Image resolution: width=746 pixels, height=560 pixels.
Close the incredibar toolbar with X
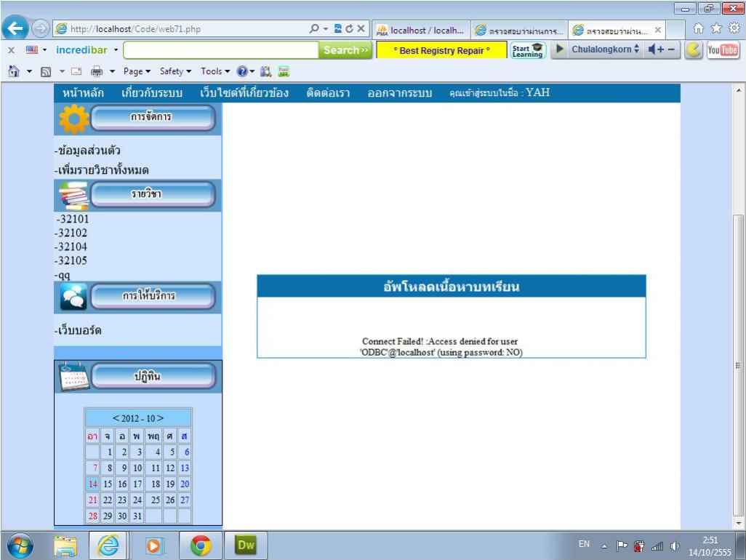(11, 50)
